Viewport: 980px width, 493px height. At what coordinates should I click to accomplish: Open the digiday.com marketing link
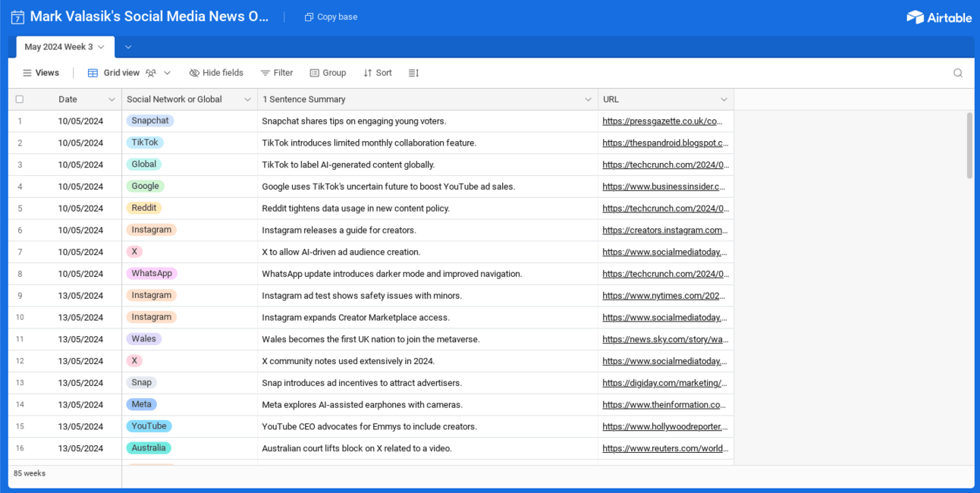665,383
